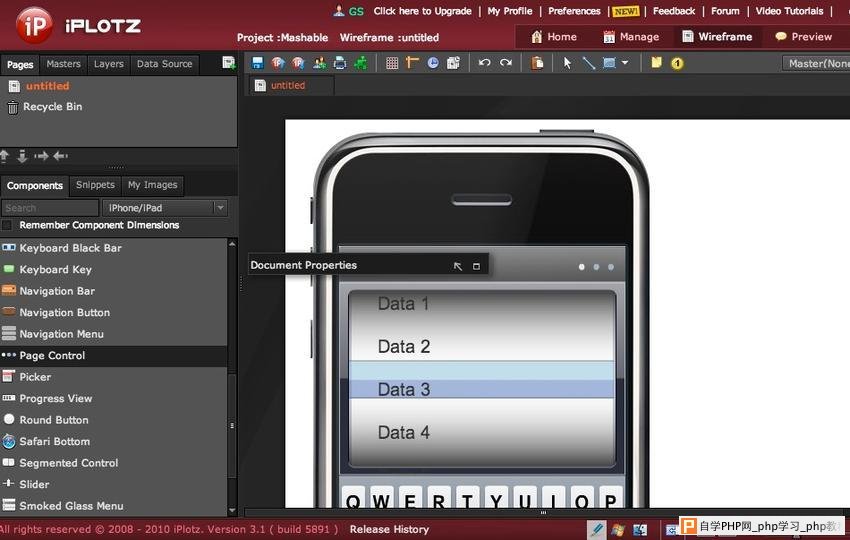Viewport: 850px width, 540px height.
Task: Click the move page down arrow
Action: 22,156
